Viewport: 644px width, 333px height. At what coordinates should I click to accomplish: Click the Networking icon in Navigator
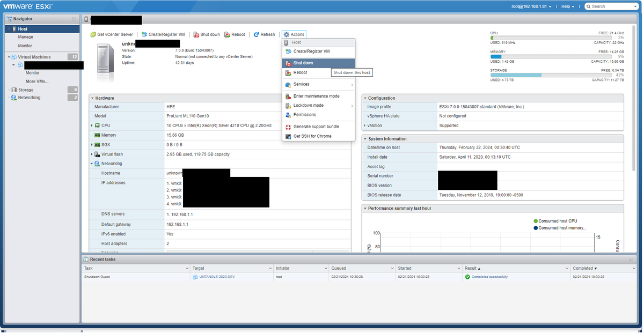(x=14, y=98)
